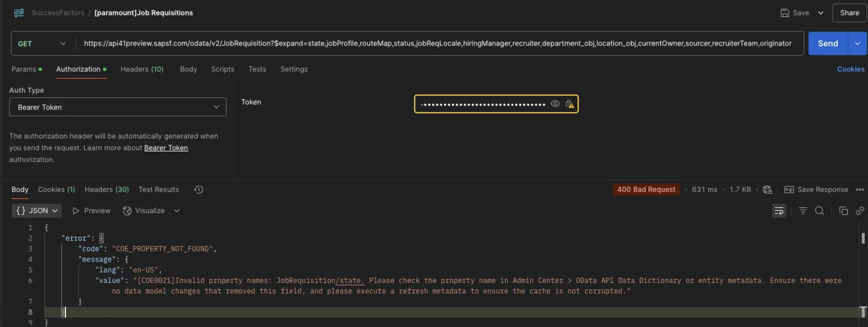The image size is (868, 327).
Task: Click the network globe icon in response bar
Action: pos(767,190)
